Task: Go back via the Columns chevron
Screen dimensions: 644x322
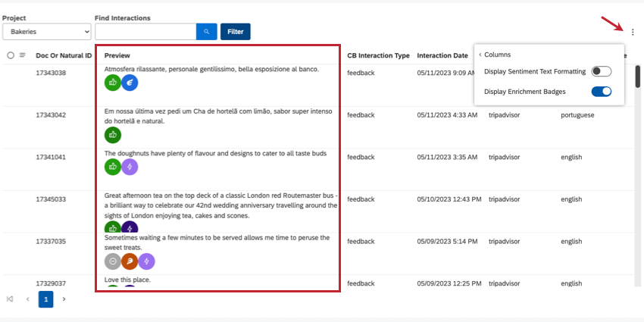Action: coord(480,55)
